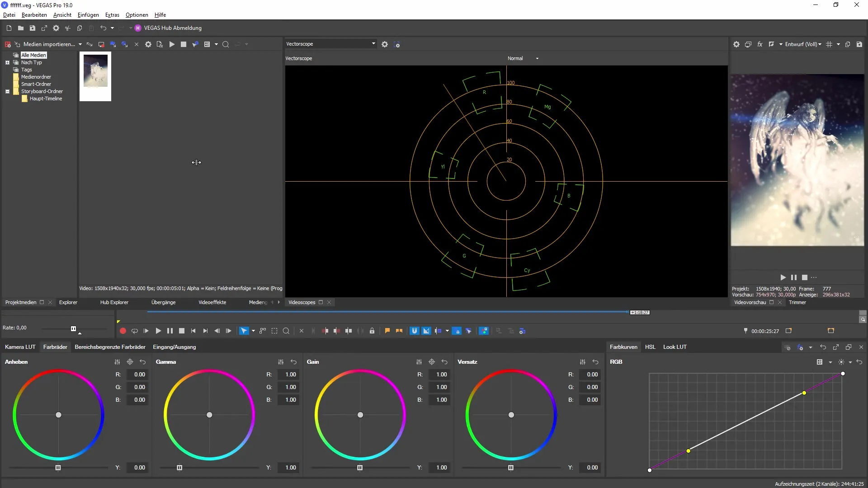This screenshot has height=488, width=868.
Task: Toggle split screen view in preview
Action: (x=772, y=44)
